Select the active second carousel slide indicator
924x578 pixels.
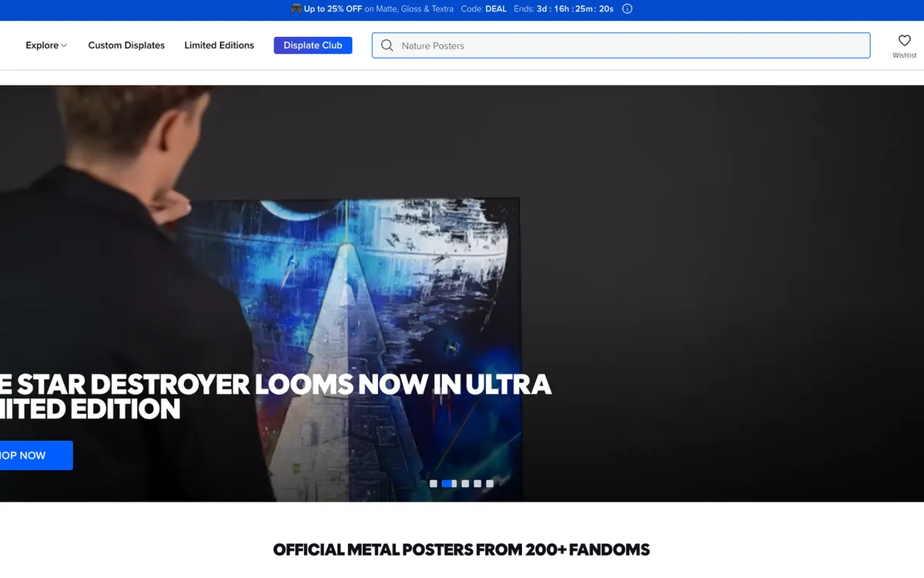(447, 483)
